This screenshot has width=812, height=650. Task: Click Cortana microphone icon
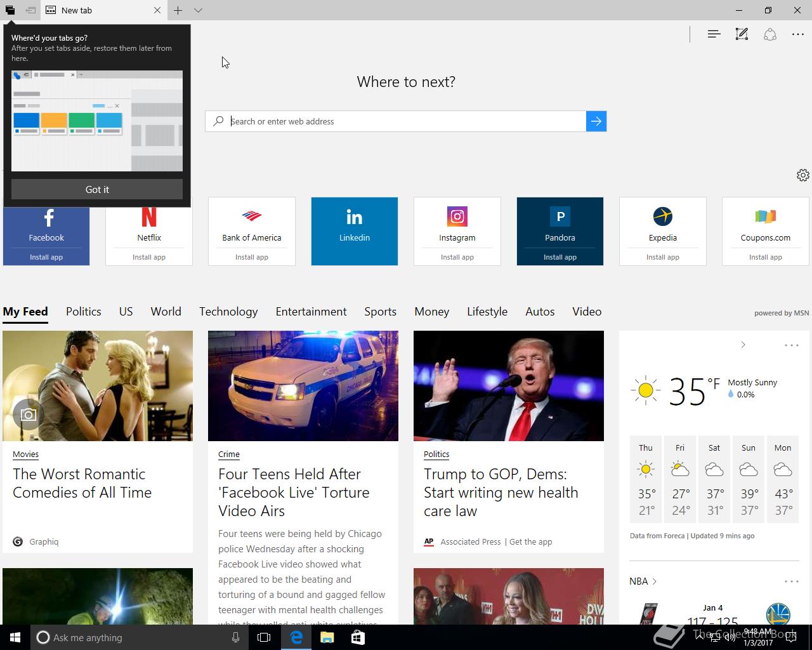235,637
